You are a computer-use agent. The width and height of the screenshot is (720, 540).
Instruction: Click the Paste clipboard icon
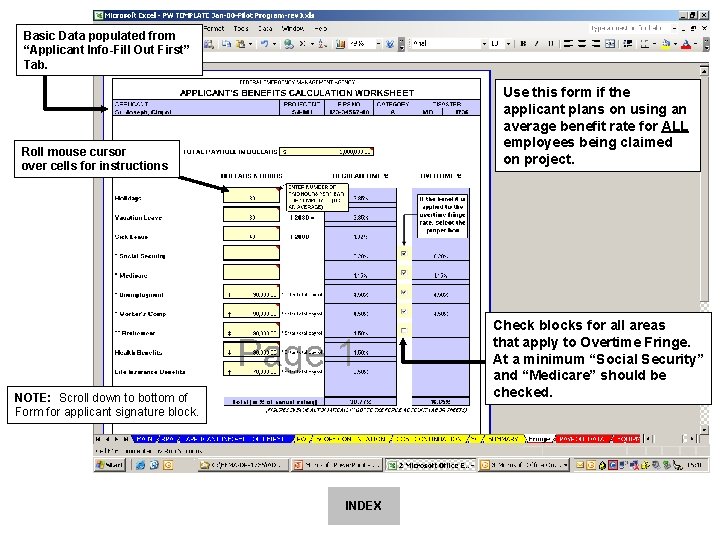241,44
